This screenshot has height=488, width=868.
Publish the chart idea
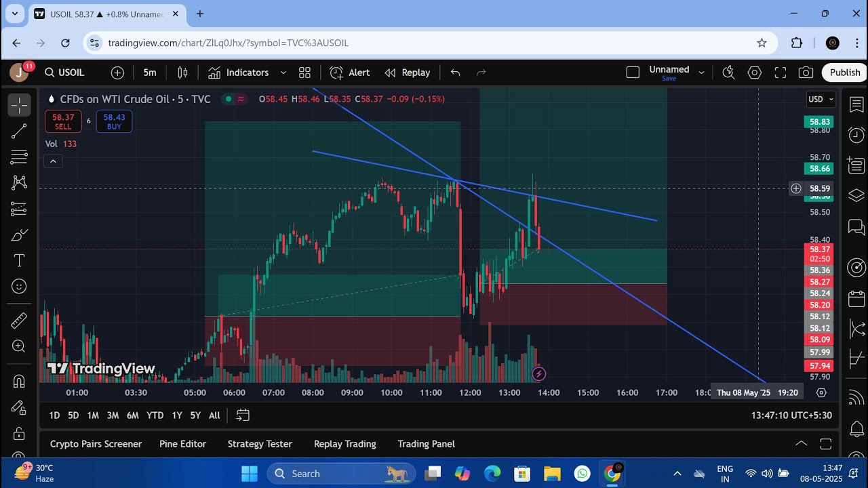click(844, 73)
